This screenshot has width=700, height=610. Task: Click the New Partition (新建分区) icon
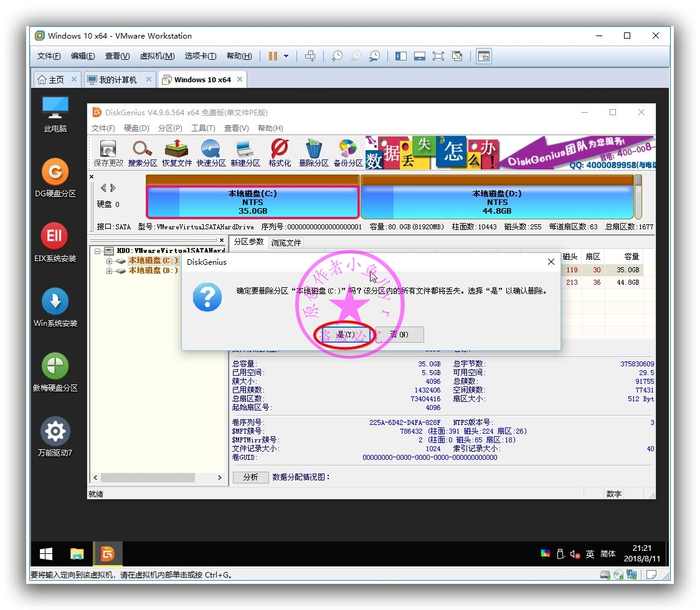pyautogui.click(x=245, y=153)
